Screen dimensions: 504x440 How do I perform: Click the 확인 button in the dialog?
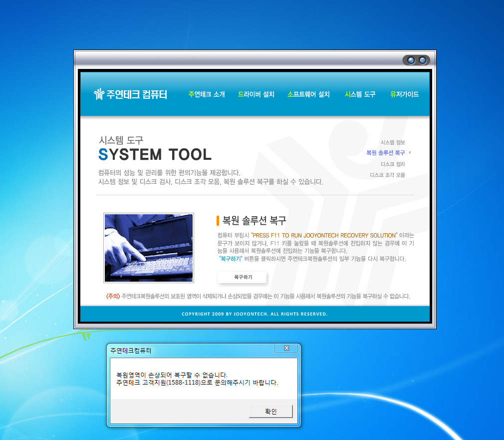click(x=270, y=412)
